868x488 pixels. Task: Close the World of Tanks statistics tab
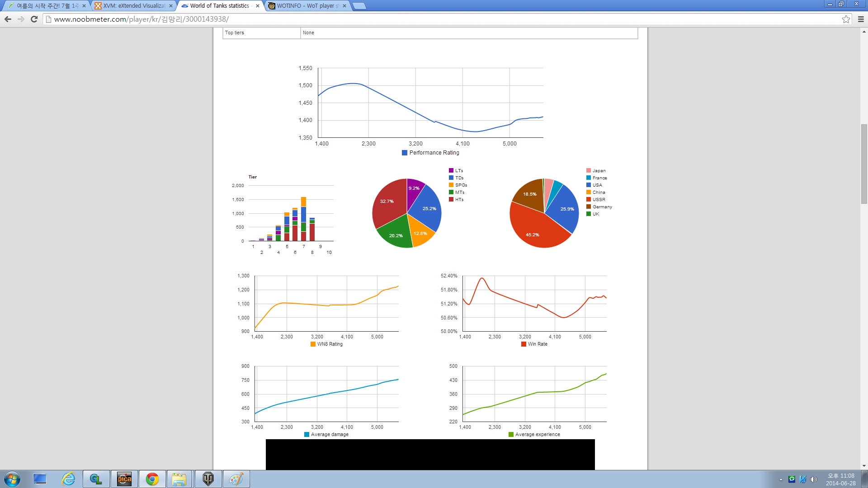[x=258, y=6]
